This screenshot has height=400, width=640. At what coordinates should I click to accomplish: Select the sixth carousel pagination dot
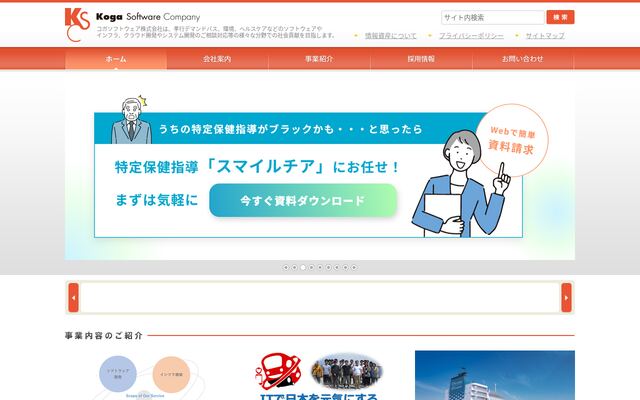point(329,267)
